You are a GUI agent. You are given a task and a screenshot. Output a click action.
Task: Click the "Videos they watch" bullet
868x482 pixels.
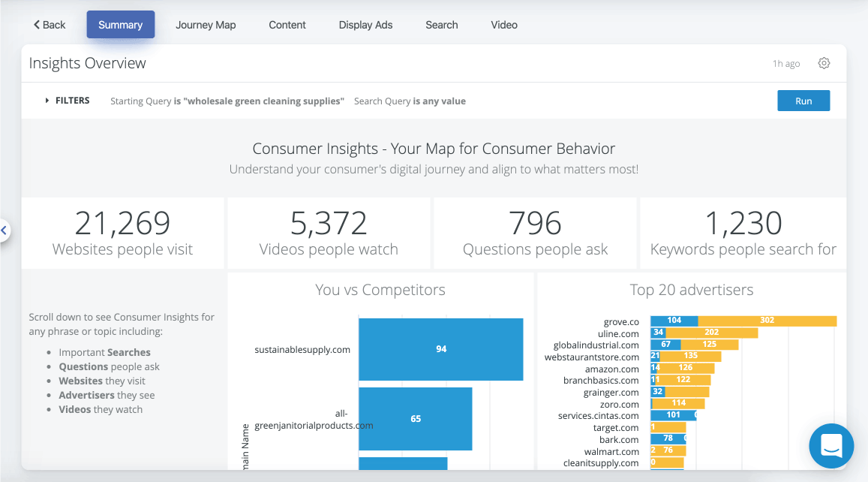pyautogui.click(x=101, y=409)
